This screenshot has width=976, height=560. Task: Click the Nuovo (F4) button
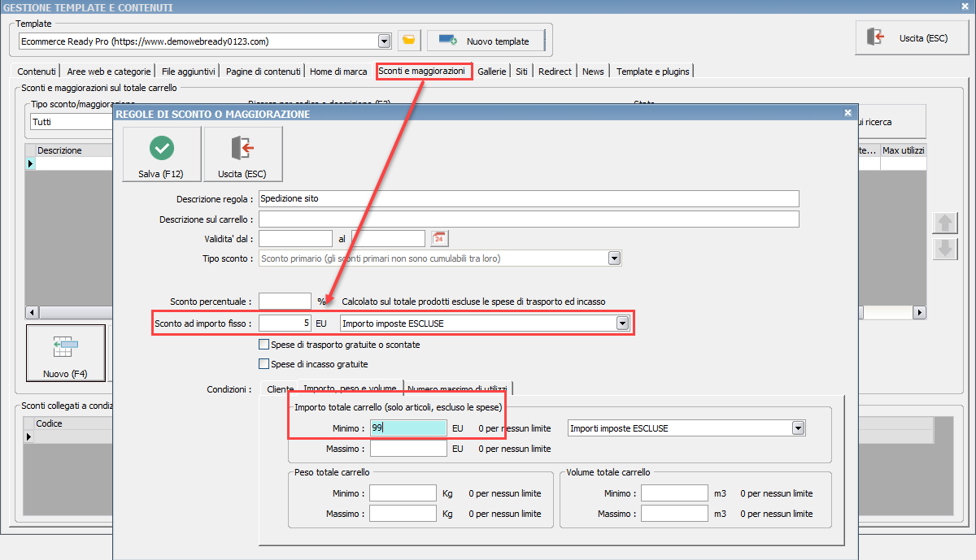coord(66,354)
